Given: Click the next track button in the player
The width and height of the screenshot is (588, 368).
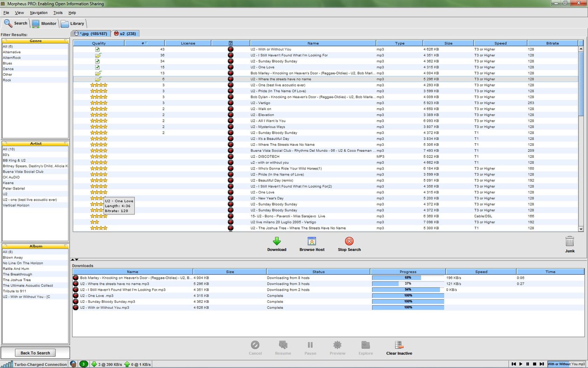Looking at the screenshot, I should (541, 364).
